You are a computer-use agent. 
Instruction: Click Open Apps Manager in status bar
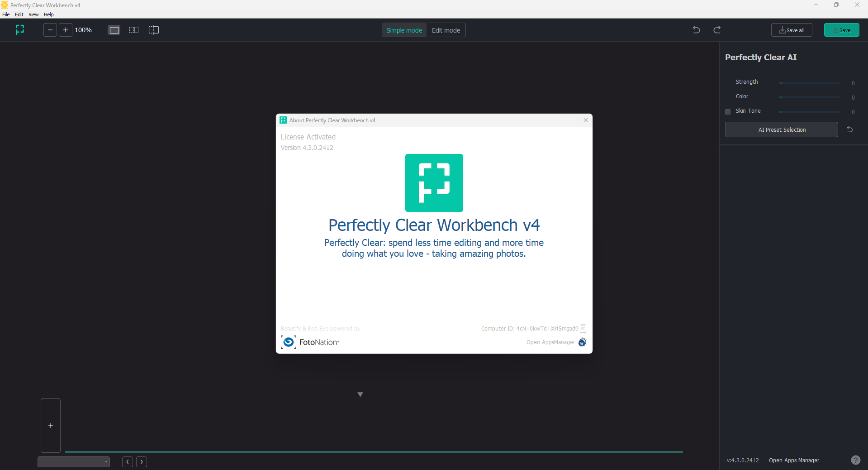pyautogui.click(x=794, y=460)
